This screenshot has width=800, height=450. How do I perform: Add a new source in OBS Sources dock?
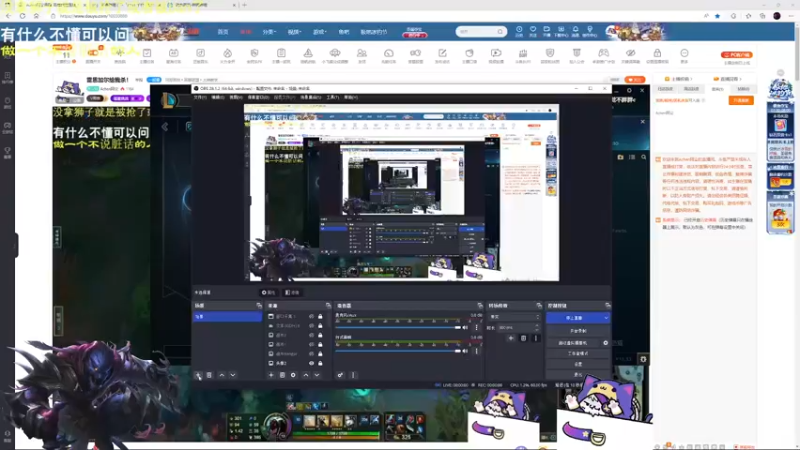tap(271, 375)
